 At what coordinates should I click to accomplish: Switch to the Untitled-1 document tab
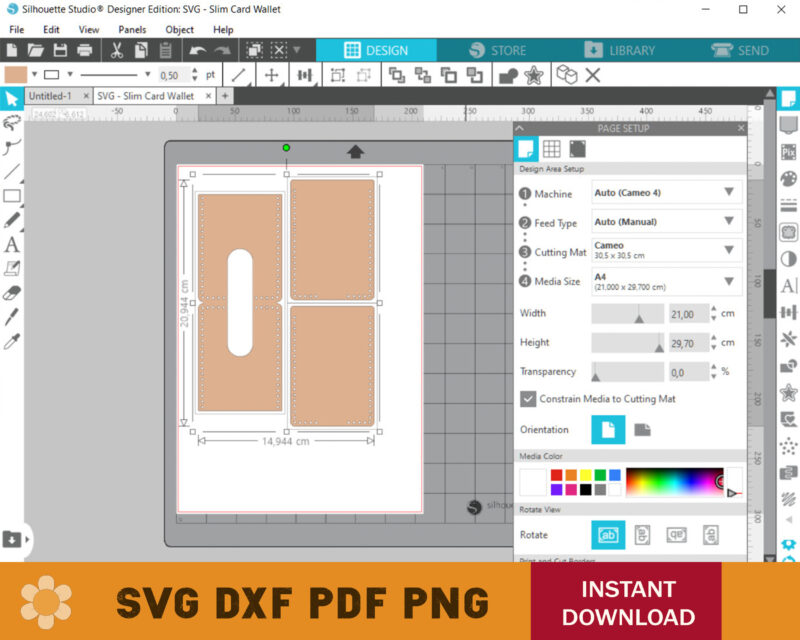click(x=50, y=96)
